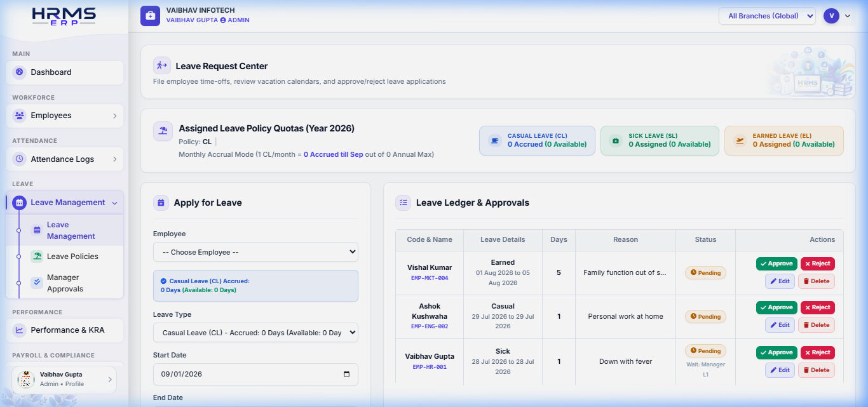Image resolution: width=868 pixels, height=407 pixels.
Task: Click the Pending clock badge for Vishal Kumar
Action: coord(705,272)
